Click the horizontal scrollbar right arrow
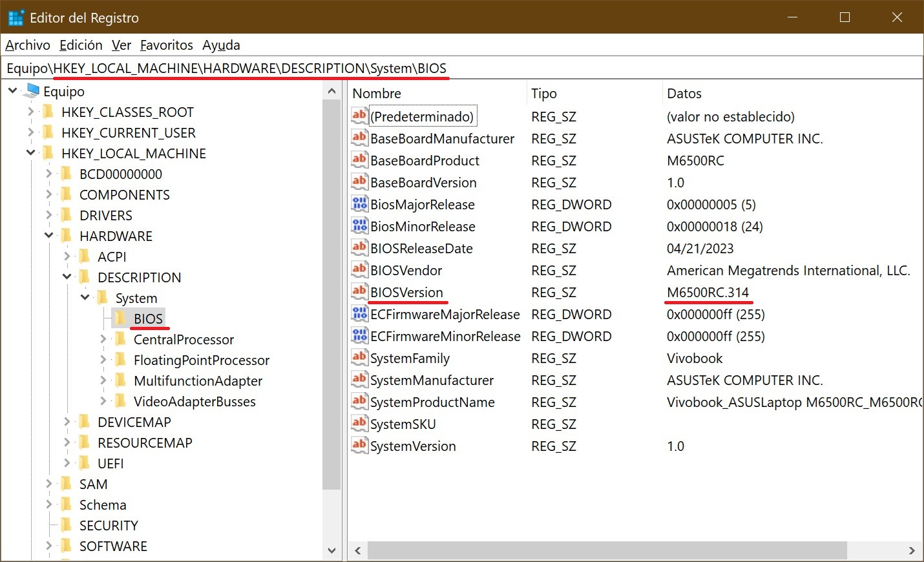The width and height of the screenshot is (924, 562). tap(912, 550)
